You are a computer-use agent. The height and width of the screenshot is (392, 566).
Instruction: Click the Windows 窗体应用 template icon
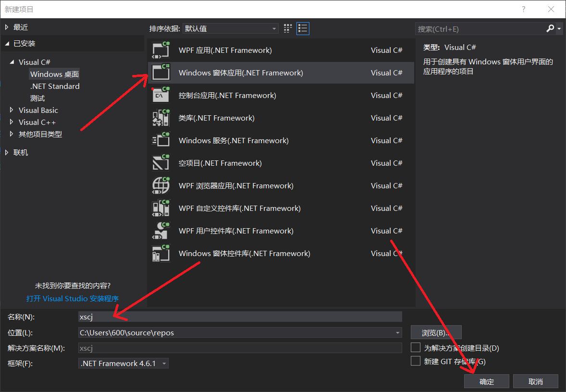[x=161, y=73]
